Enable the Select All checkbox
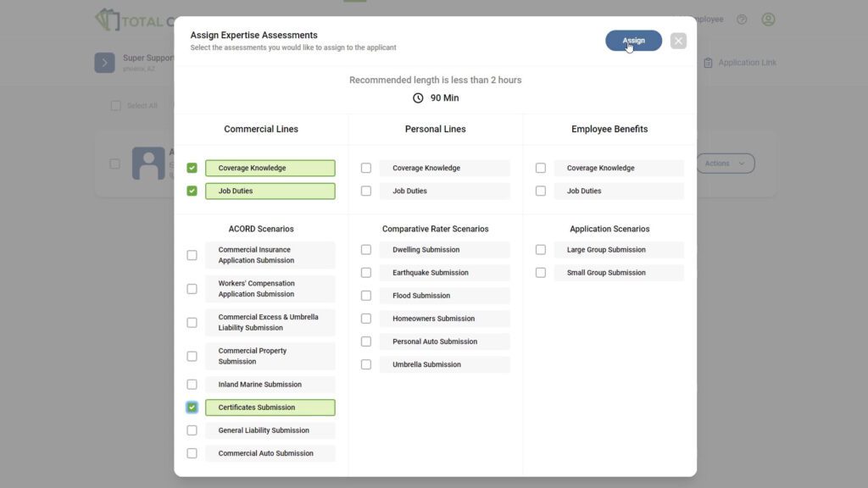This screenshot has height=488, width=868. [x=115, y=105]
